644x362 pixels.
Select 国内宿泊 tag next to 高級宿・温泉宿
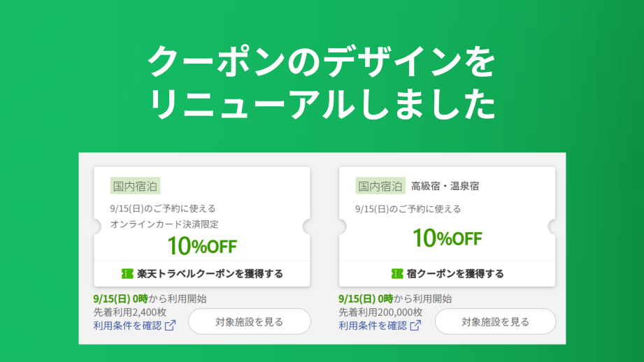[380, 186]
